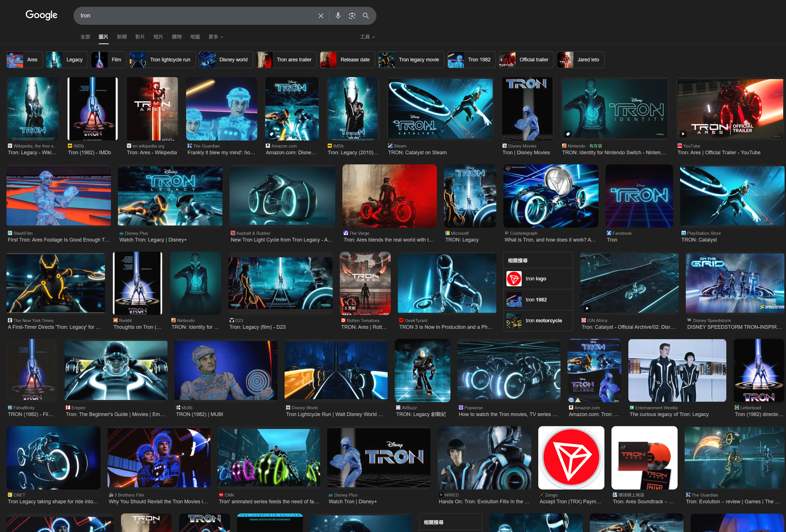Viewport: 786px width, 532px height.
Task: Filter results by the Ares chip
Action: [x=25, y=59]
